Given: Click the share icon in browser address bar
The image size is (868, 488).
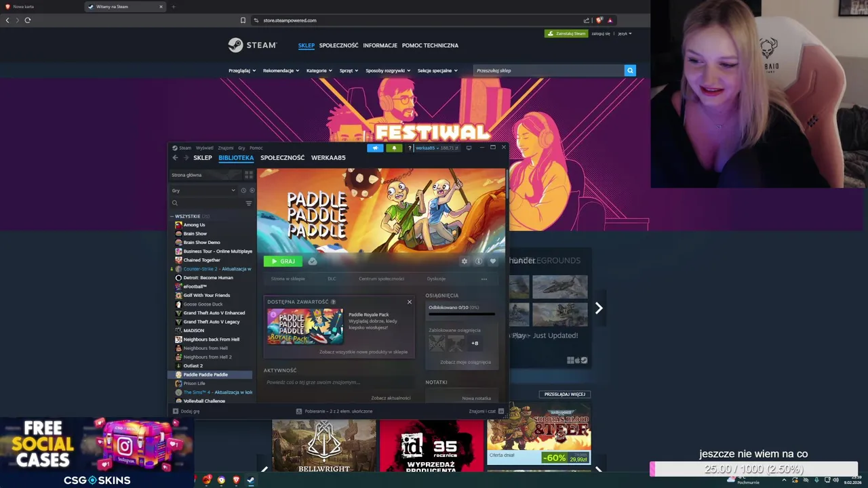Looking at the screenshot, I should [x=587, y=20].
